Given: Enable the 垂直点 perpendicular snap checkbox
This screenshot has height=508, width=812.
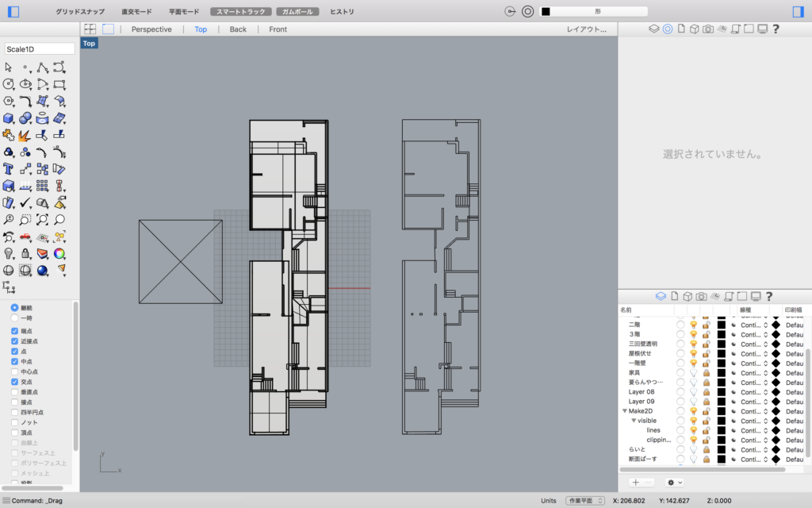Looking at the screenshot, I should pos(14,392).
